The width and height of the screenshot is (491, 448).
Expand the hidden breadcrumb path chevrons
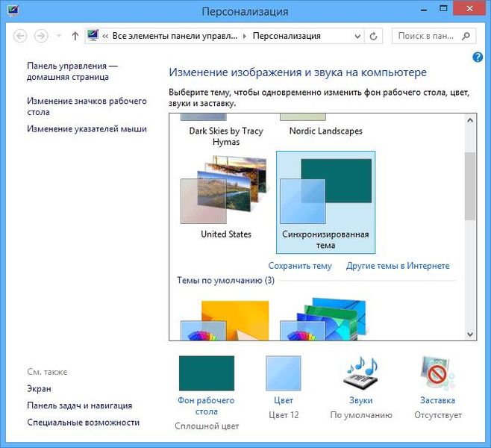click(105, 37)
